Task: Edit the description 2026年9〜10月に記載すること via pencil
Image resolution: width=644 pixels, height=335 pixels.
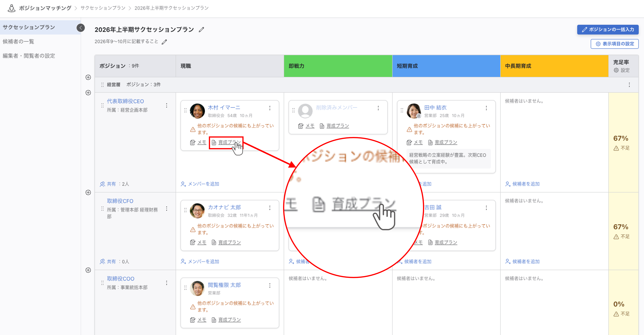Action: click(x=164, y=42)
